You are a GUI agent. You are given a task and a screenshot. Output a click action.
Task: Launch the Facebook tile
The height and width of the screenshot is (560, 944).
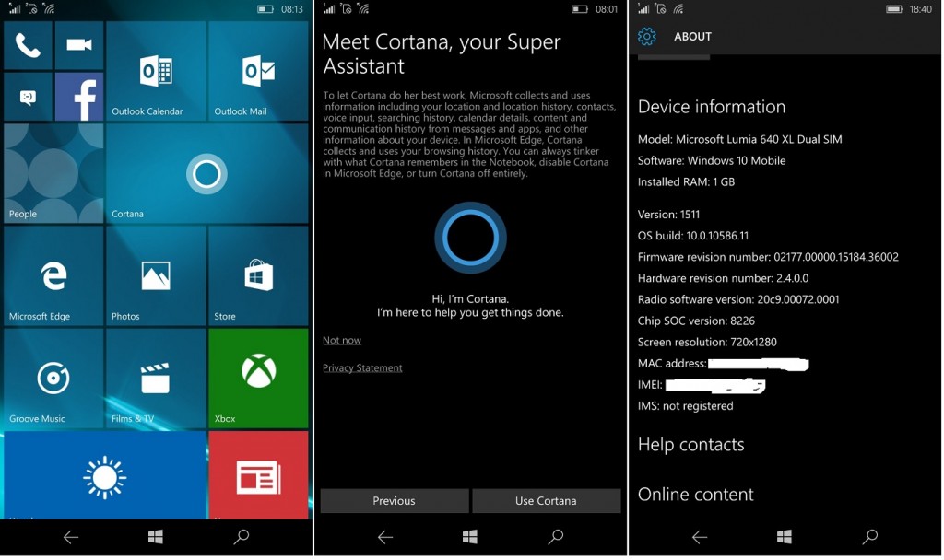point(79,97)
